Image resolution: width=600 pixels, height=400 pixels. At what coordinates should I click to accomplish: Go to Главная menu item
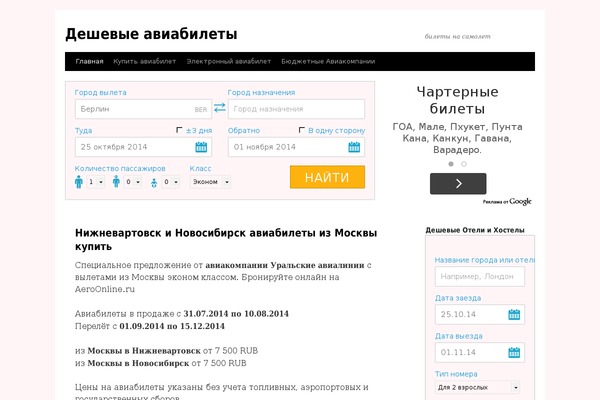(x=90, y=61)
